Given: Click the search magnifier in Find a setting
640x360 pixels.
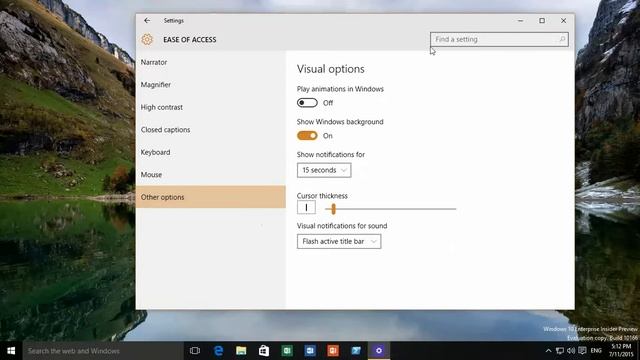Looking at the screenshot, I should (562, 40).
